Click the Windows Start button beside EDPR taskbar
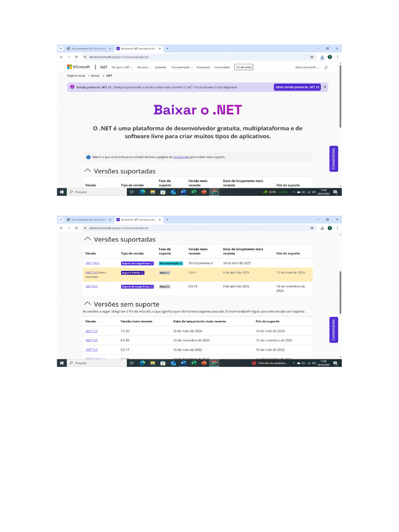This screenshot has width=399, height=532. 61,192
